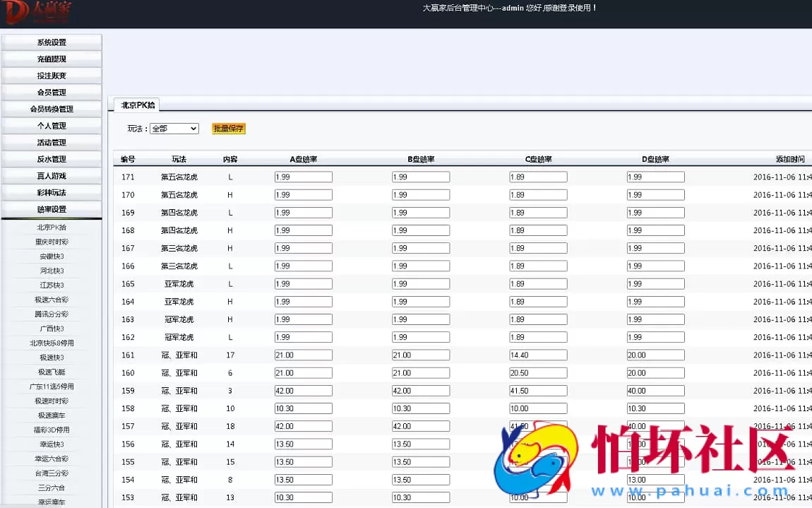812x508 pixels.
Task: Select 极速赛车 in the sidebar
Action: tap(51, 415)
